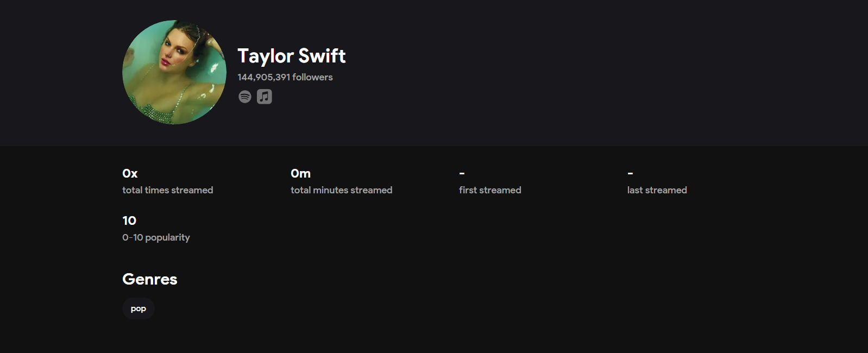868x353 pixels.
Task: Click the 144,905,391 followers text
Action: (285, 77)
